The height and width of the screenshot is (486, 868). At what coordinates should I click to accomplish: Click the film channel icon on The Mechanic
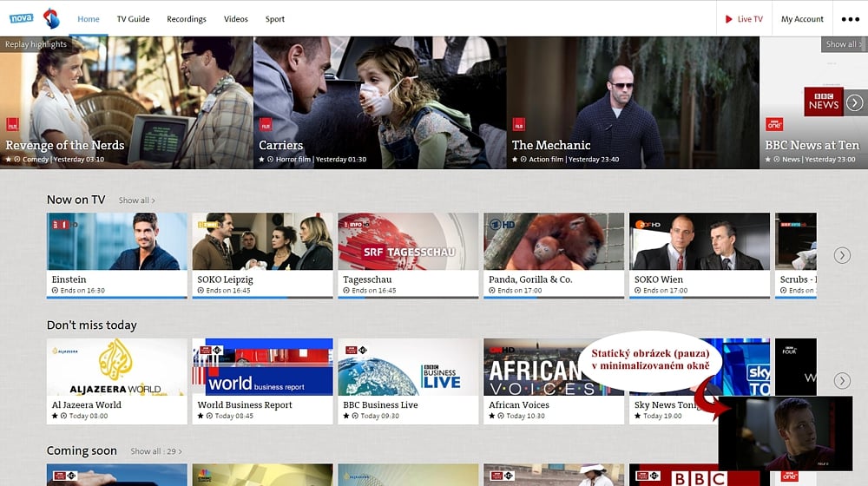click(x=519, y=125)
